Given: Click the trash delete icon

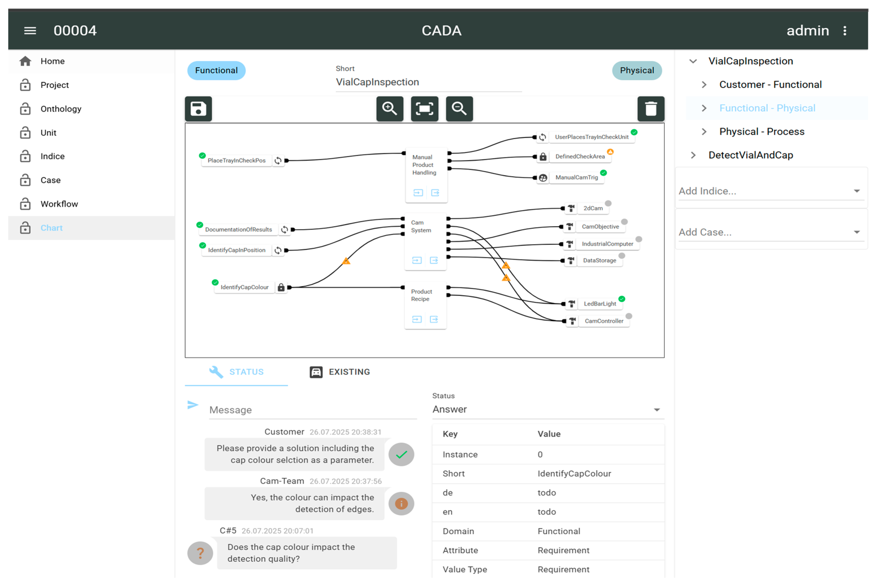Looking at the screenshot, I should 650,109.
